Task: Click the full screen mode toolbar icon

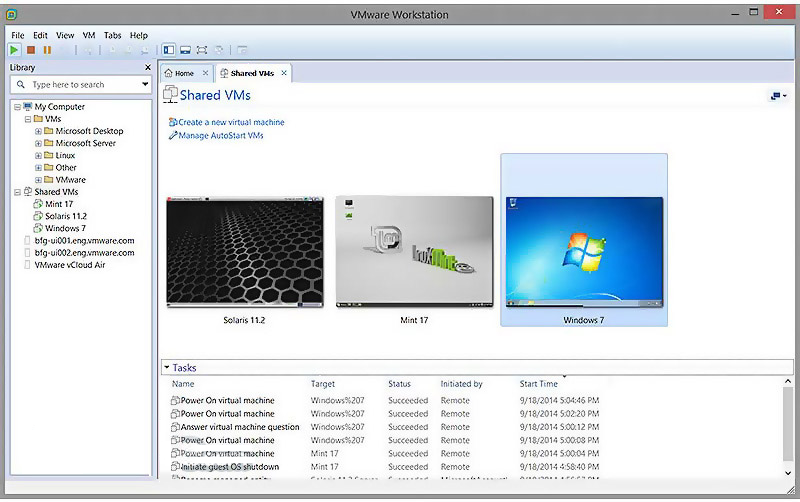Action: 202,50
